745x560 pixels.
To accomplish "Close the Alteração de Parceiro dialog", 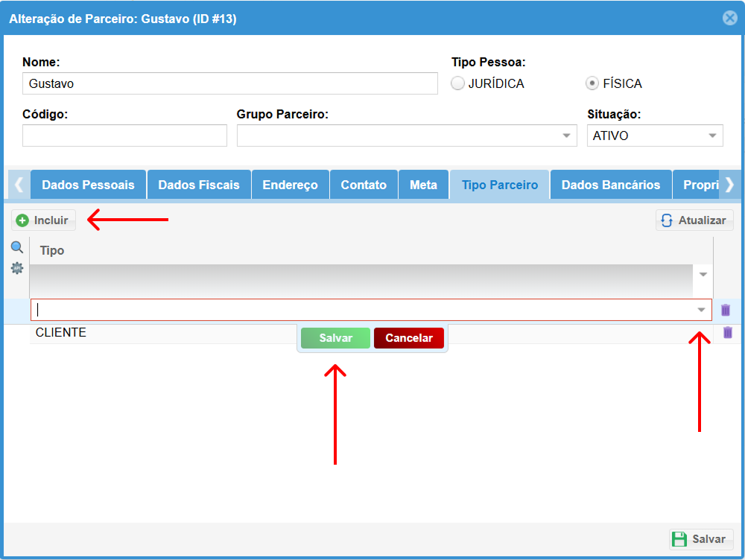I will pos(729,19).
